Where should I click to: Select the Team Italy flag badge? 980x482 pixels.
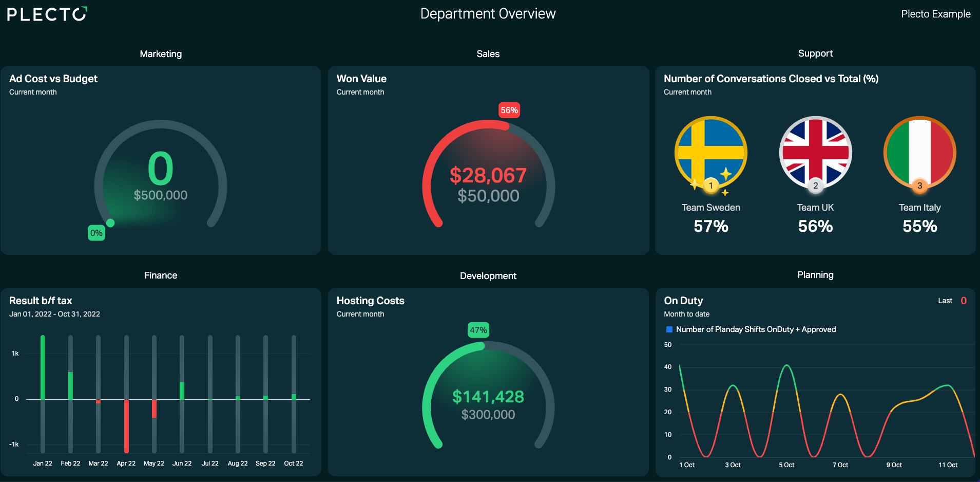click(x=920, y=153)
